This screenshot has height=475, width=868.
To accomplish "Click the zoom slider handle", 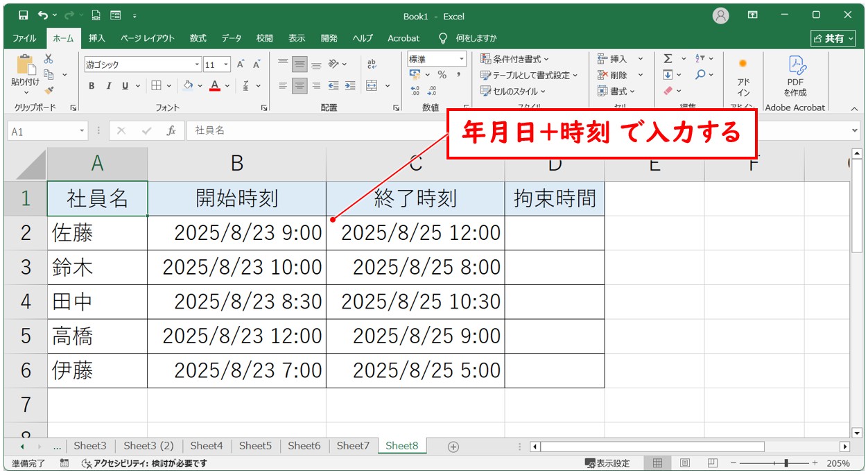I will tap(785, 463).
